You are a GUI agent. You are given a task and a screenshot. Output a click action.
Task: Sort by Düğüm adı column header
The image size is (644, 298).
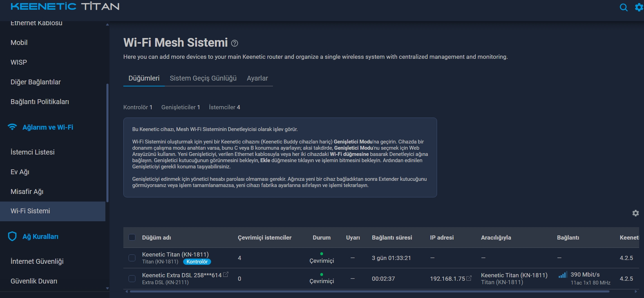pos(157,238)
